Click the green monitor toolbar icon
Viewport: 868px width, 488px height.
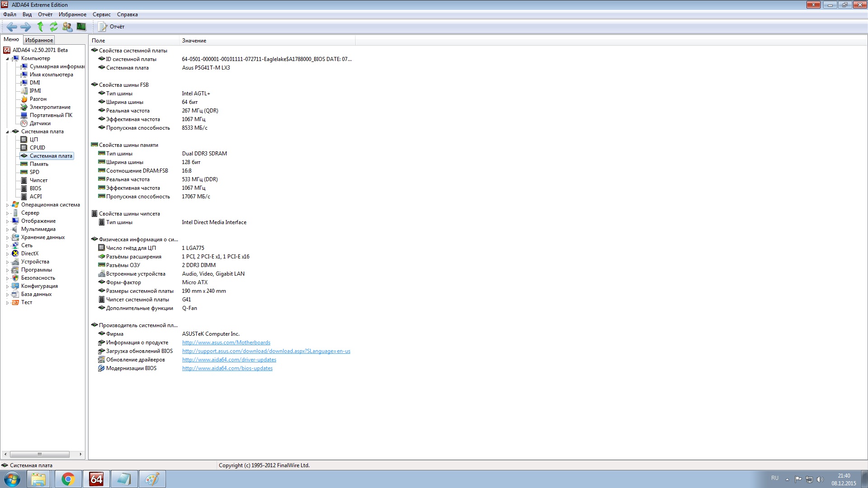(81, 27)
